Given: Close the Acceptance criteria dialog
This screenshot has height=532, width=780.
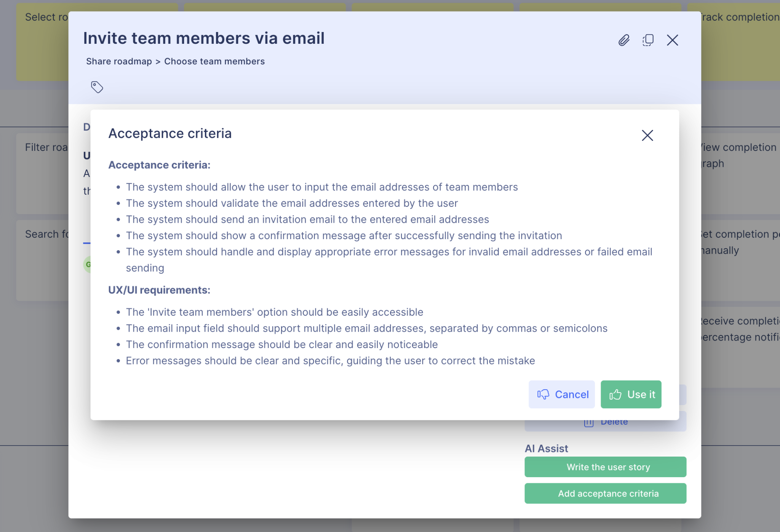Looking at the screenshot, I should 647,135.
